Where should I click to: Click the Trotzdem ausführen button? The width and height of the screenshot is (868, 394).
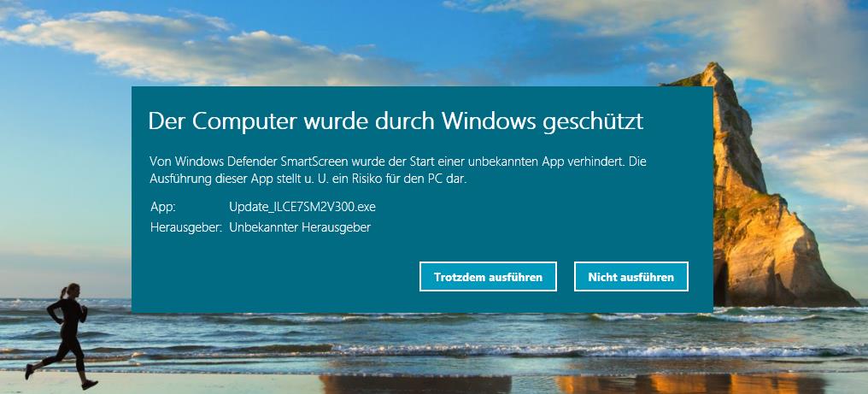click(x=488, y=277)
